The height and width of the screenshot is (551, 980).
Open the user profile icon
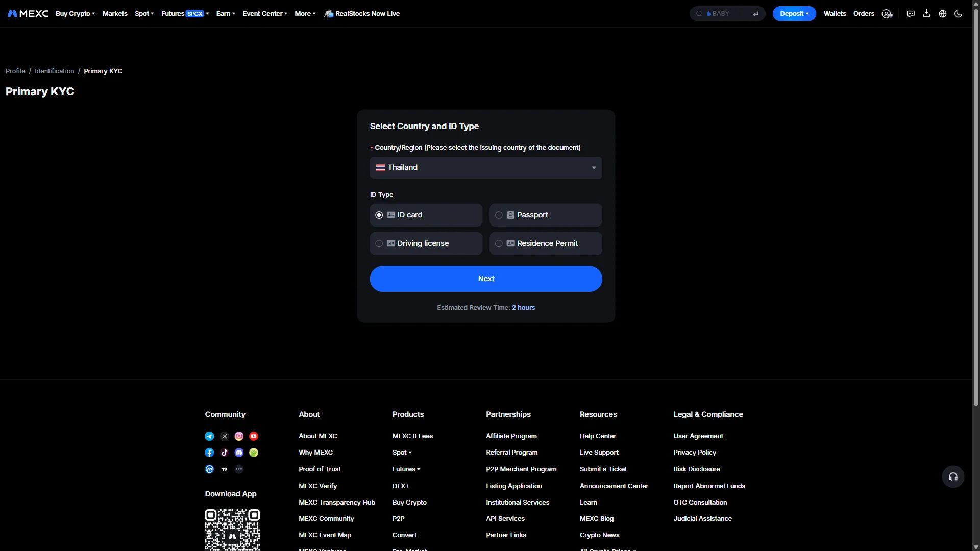(887, 14)
